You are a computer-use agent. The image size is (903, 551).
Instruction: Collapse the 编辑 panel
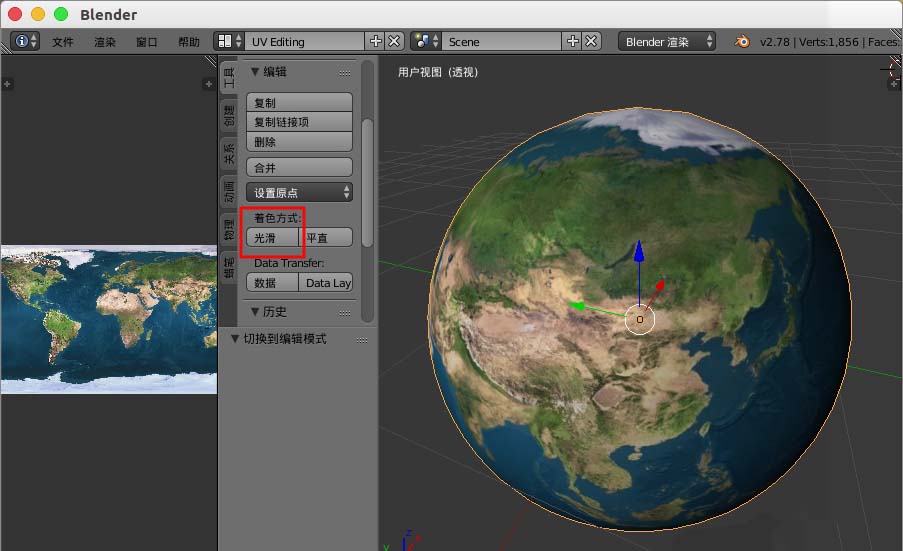coord(255,72)
